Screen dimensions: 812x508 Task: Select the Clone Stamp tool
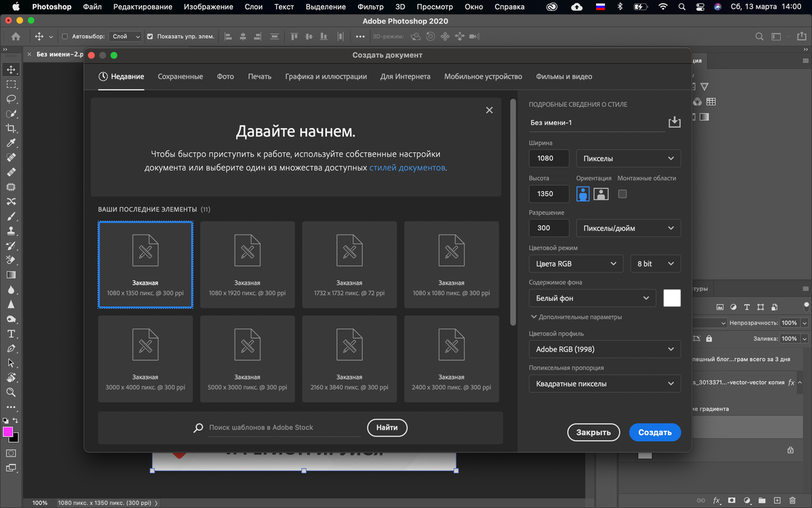coord(11,231)
